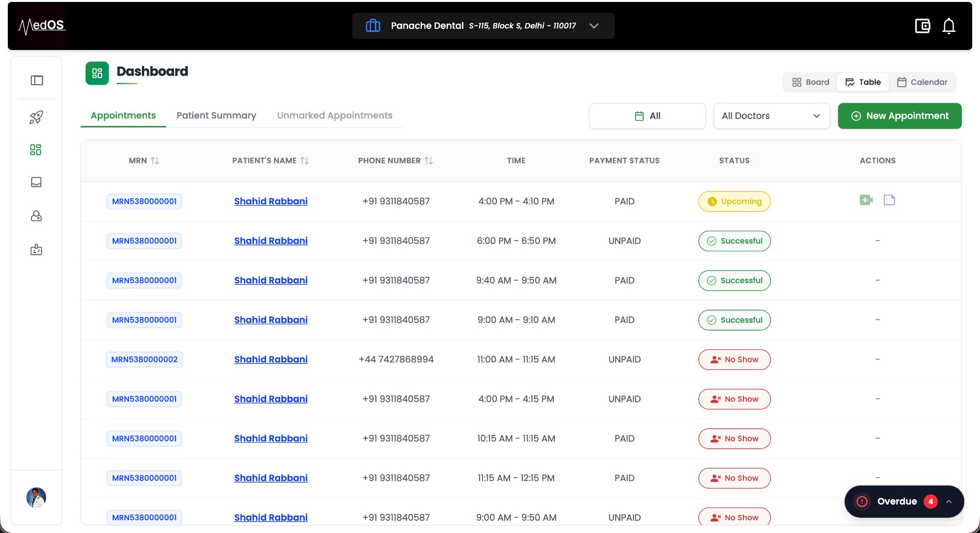Toggle the sidebar collapse icon

click(x=37, y=80)
